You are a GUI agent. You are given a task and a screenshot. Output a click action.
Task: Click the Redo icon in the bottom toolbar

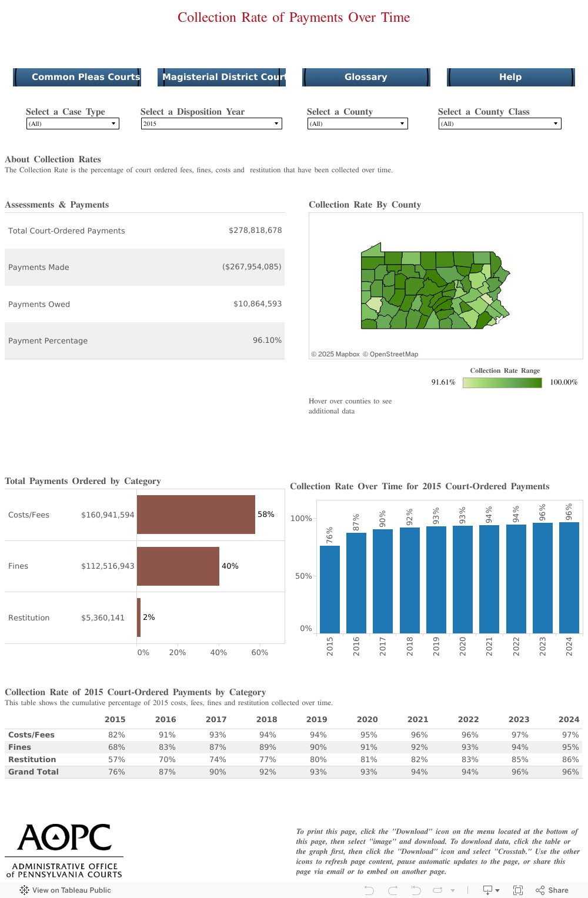pyautogui.click(x=392, y=890)
